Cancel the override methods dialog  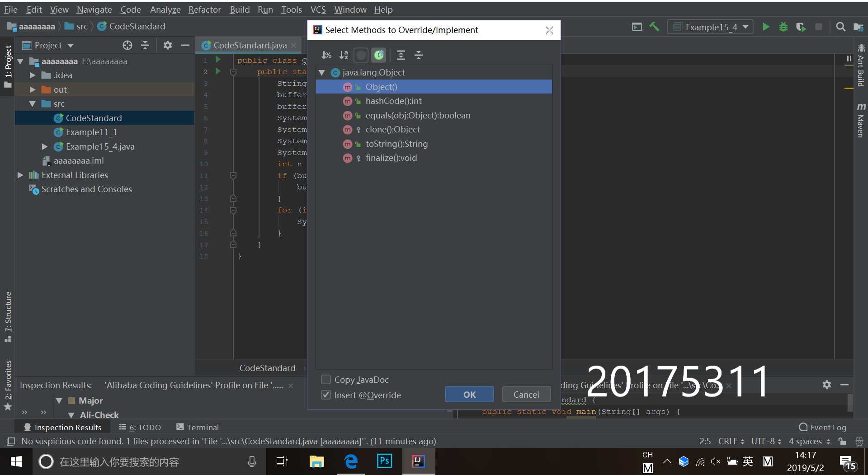tap(526, 395)
